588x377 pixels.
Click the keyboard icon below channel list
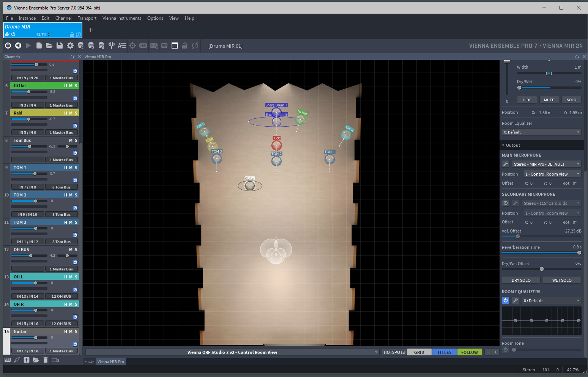[8, 360]
